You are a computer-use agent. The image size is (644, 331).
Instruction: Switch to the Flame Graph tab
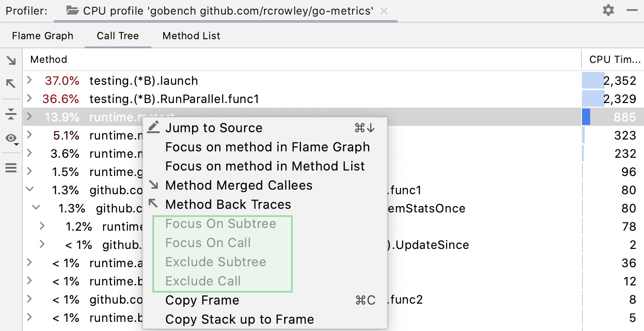[42, 36]
